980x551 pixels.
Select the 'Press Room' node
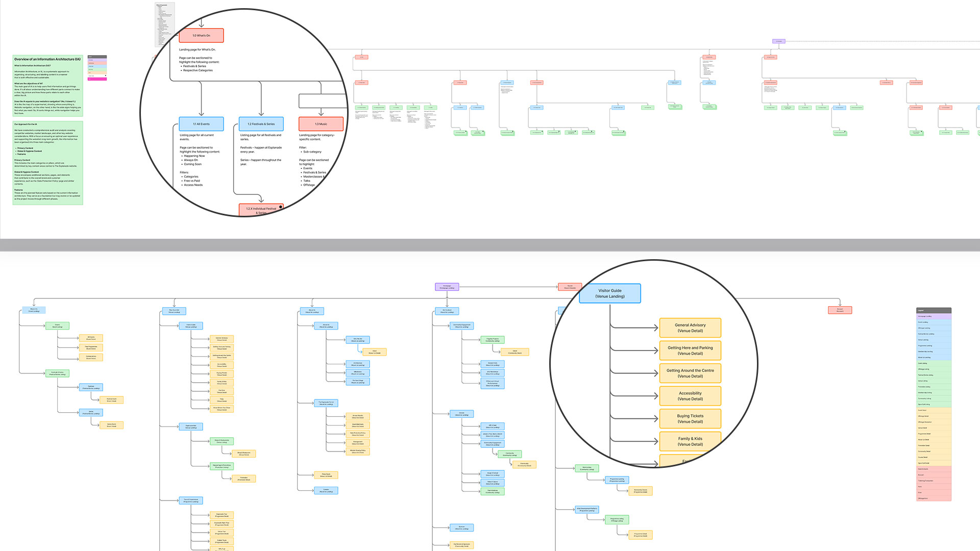(326, 475)
